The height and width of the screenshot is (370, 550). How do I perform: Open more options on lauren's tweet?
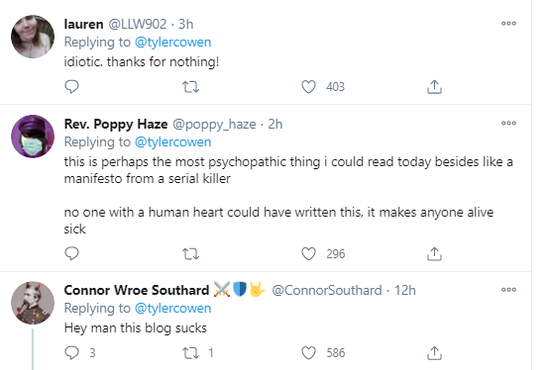click(509, 23)
